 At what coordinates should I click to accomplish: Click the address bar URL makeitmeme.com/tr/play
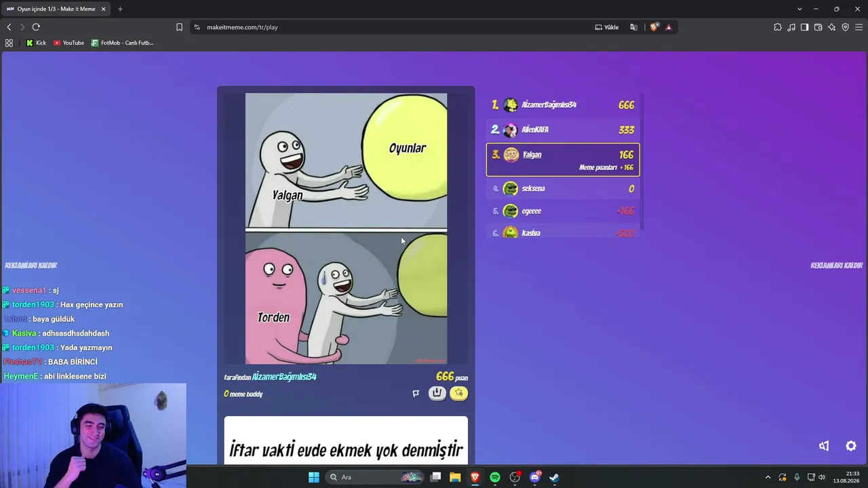pos(242,27)
